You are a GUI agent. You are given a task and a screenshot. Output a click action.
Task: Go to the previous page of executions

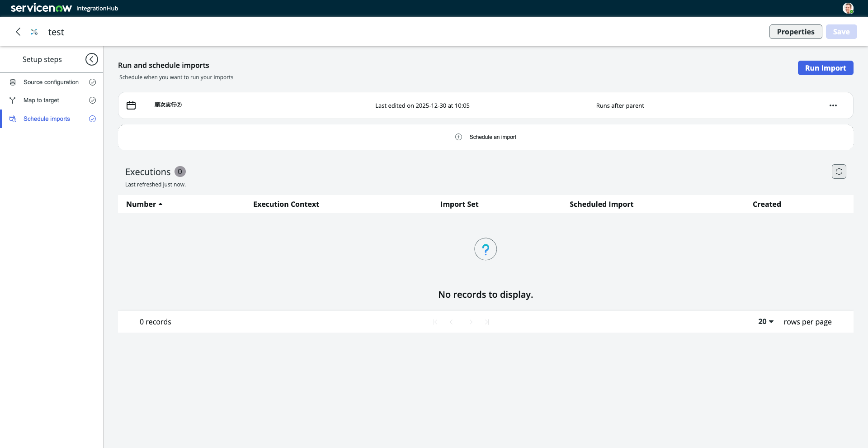tap(453, 322)
